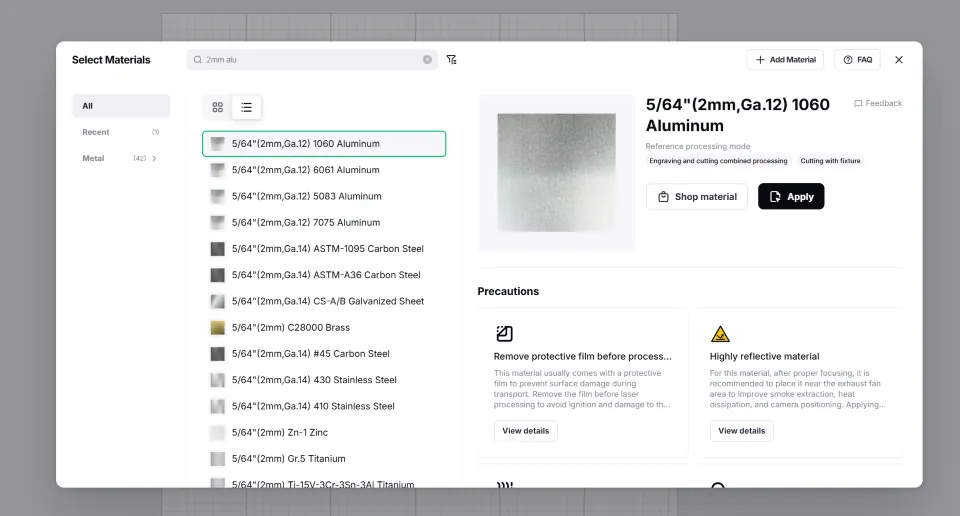960x516 pixels.
Task: Click the search magnifier icon
Action: pyautogui.click(x=198, y=59)
